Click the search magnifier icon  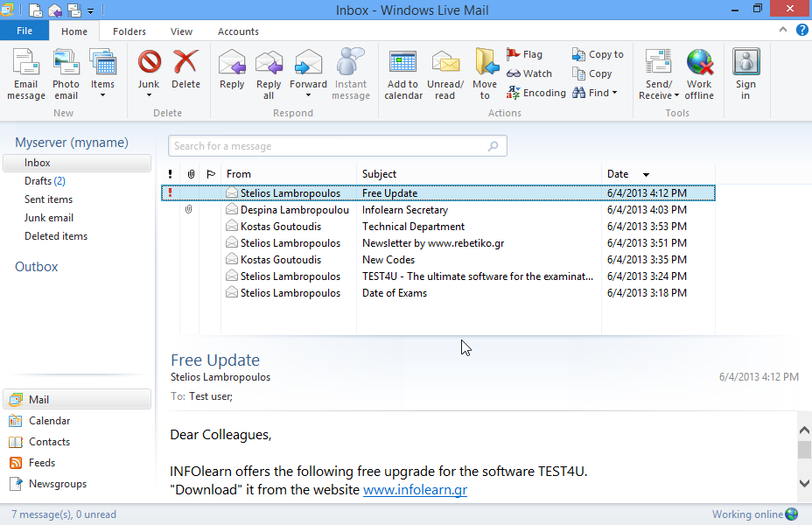(493, 146)
